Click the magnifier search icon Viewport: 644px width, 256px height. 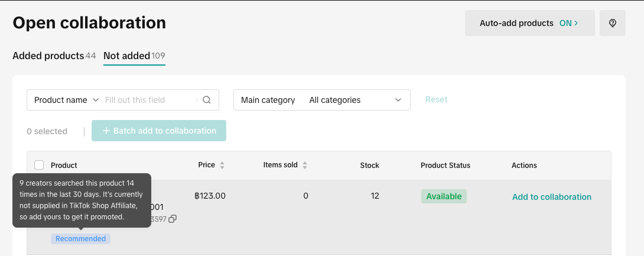pos(207,100)
